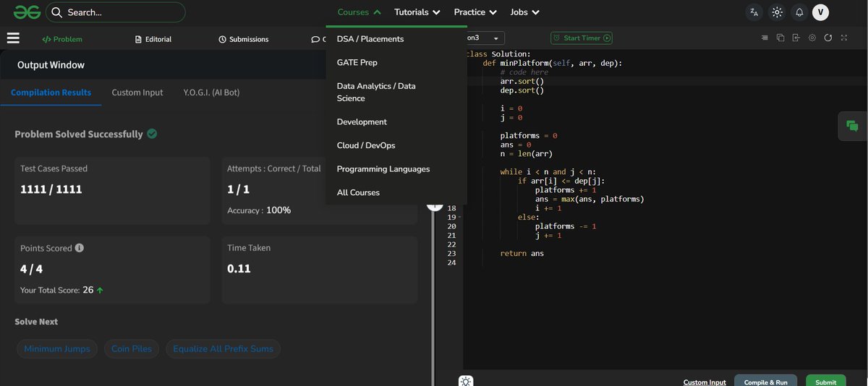Click 'n = len(arr)' line
868x386 pixels.
tap(527, 154)
